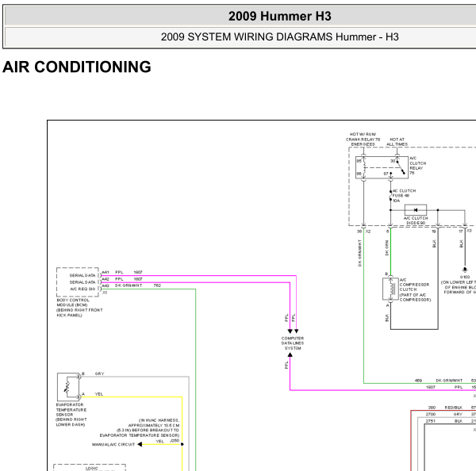Click the 'A/C REQ SIG' label
Screen dimensions: 476x471
(x=83, y=289)
